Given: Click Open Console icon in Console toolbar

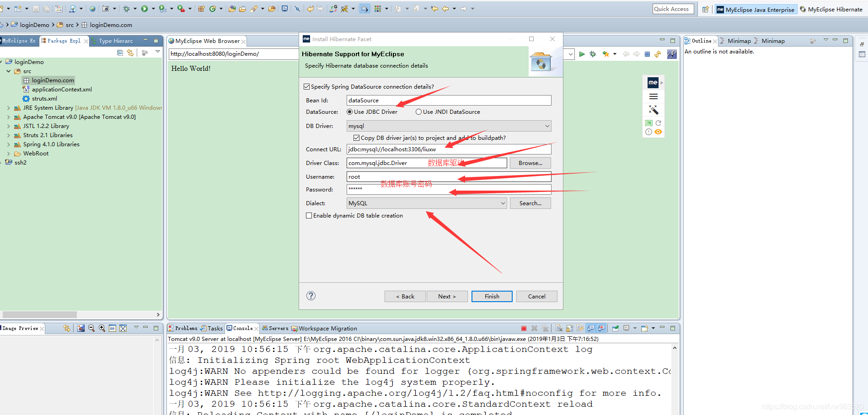Looking at the screenshot, I should (644, 328).
